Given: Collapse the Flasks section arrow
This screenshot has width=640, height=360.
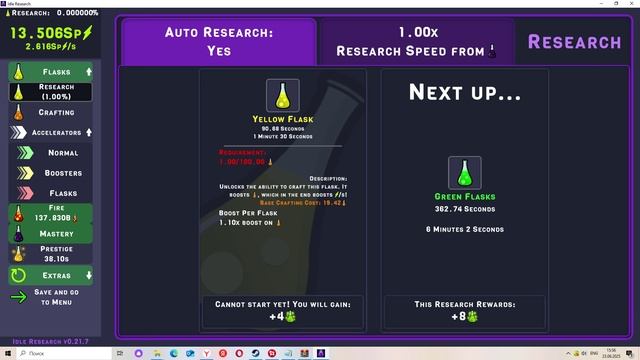Looking at the screenshot, I should tap(89, 72).
